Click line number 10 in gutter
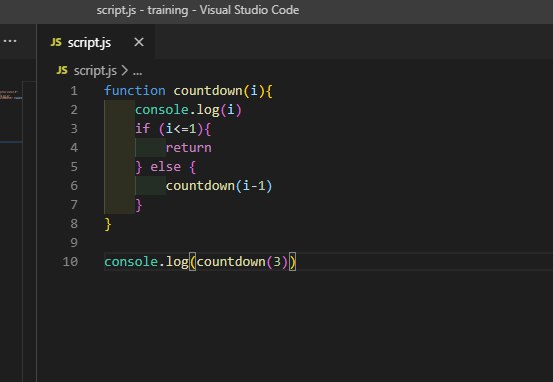Image resolution: width=553 pixels, height=382 pixels. click(70, 262)
